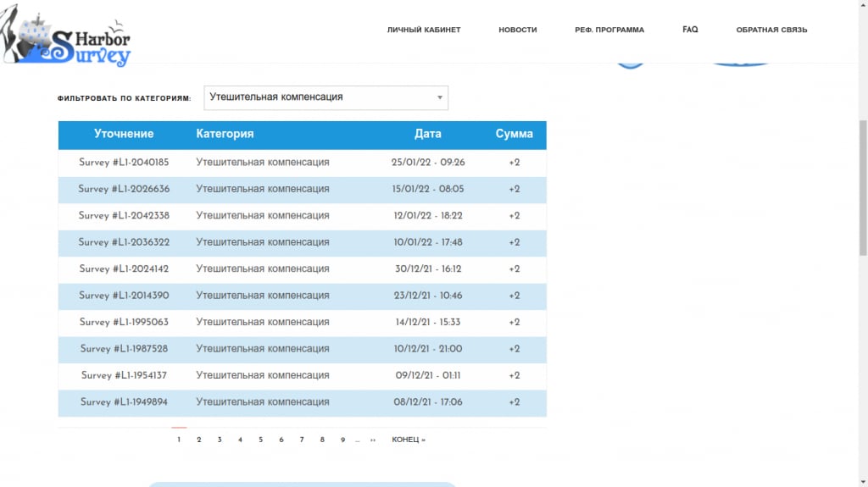868x487 pixels.
Task: Click date 12/01/22 - 18:22
Action: tap(428, 216)
